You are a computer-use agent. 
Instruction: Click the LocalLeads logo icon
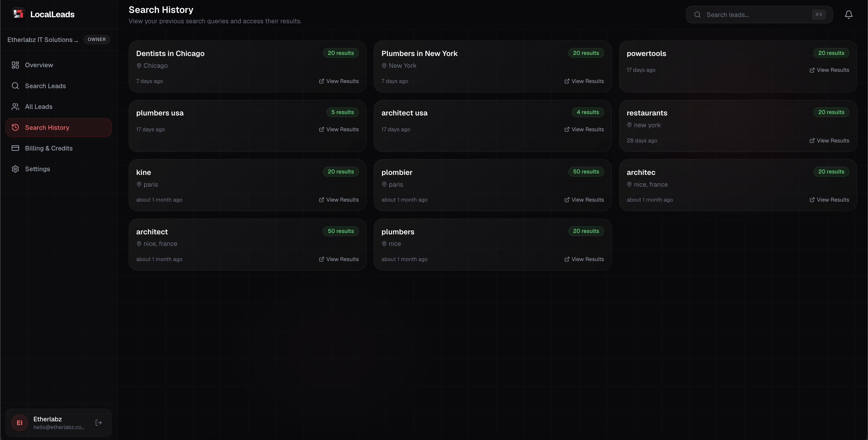18,14
